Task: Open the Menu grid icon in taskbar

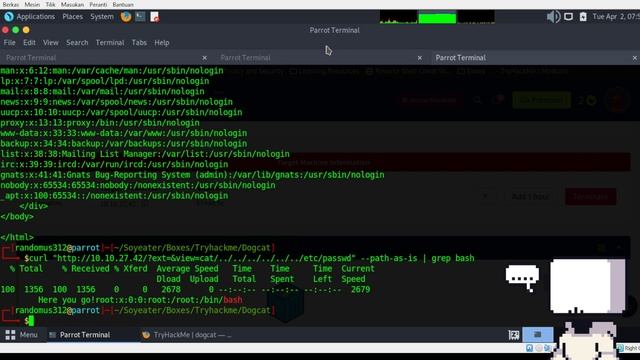Action: point(10,335)
